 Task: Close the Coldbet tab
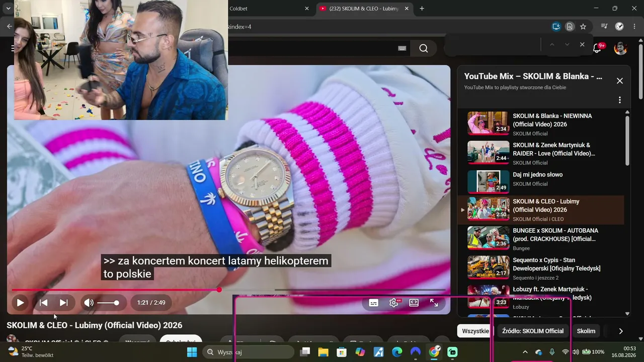(x=307, y=9)
